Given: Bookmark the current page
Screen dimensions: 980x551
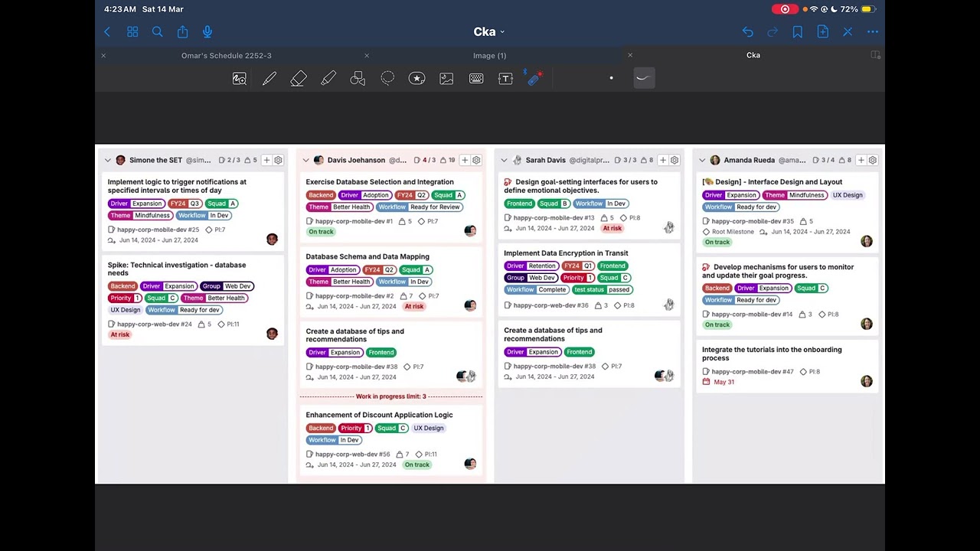Looking at the screenshot, I should pos(797,31).
